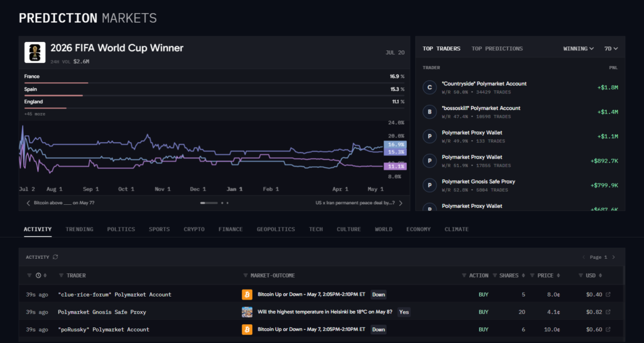
Task: Click Bitcoin icon in poRussky row
Action: [x=247, y=329]
